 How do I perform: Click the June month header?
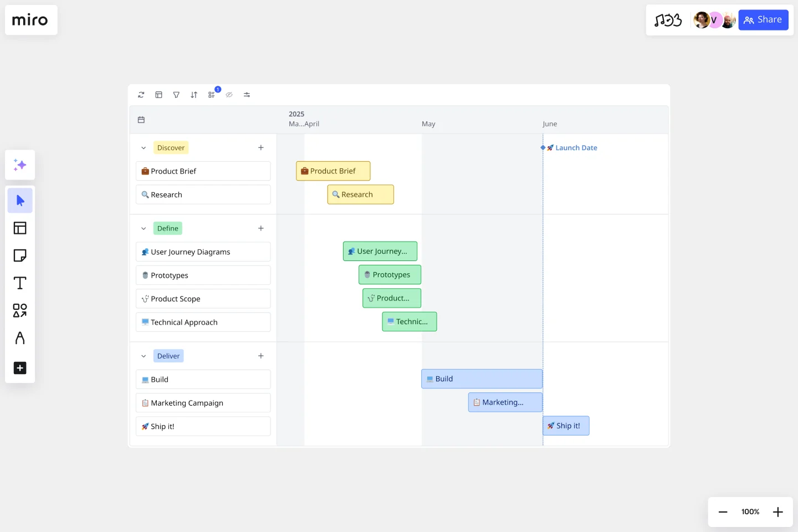coord(550,124)
